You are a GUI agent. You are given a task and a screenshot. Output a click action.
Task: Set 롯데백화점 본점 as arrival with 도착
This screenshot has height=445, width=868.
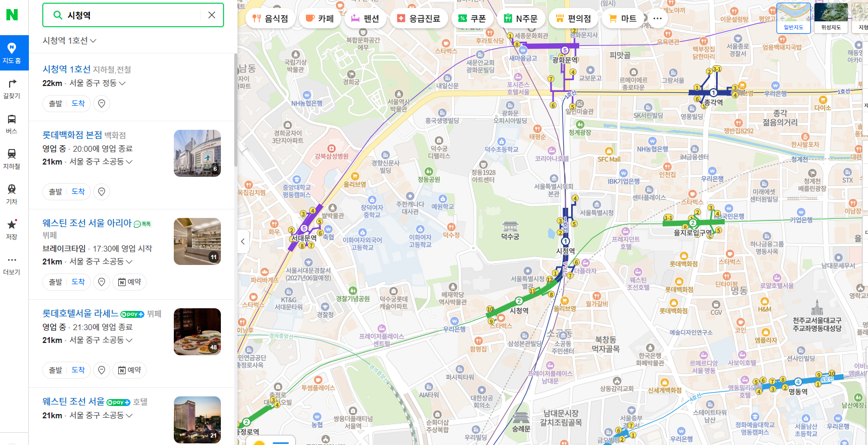click(x=78, y=191)
